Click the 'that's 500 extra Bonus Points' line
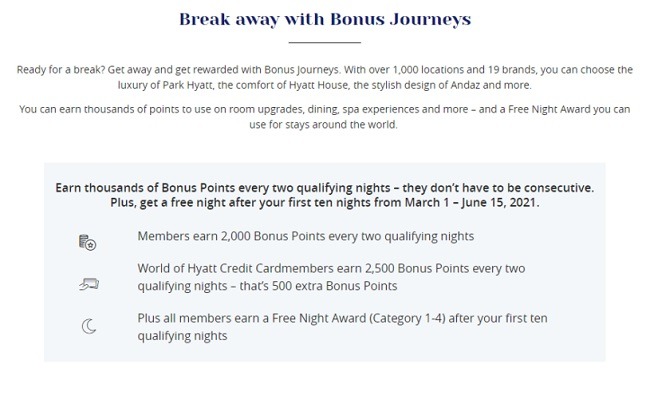646x400 pixels. tap(267, 286)
